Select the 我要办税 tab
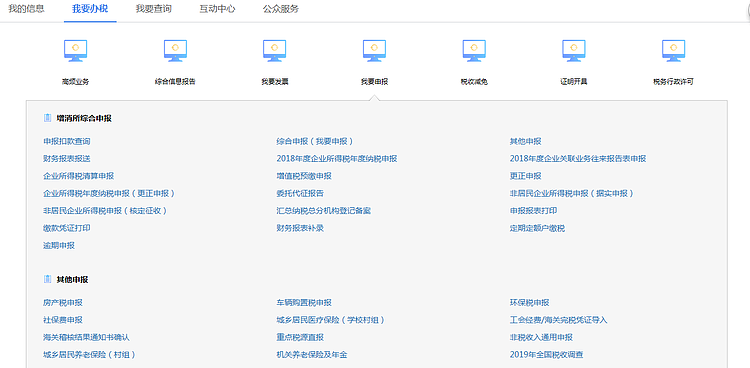The image size is (750, 368). click(x=90, y=9)
